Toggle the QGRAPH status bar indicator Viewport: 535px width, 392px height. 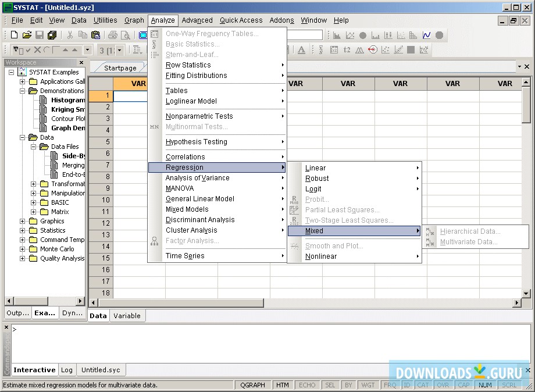252,385
